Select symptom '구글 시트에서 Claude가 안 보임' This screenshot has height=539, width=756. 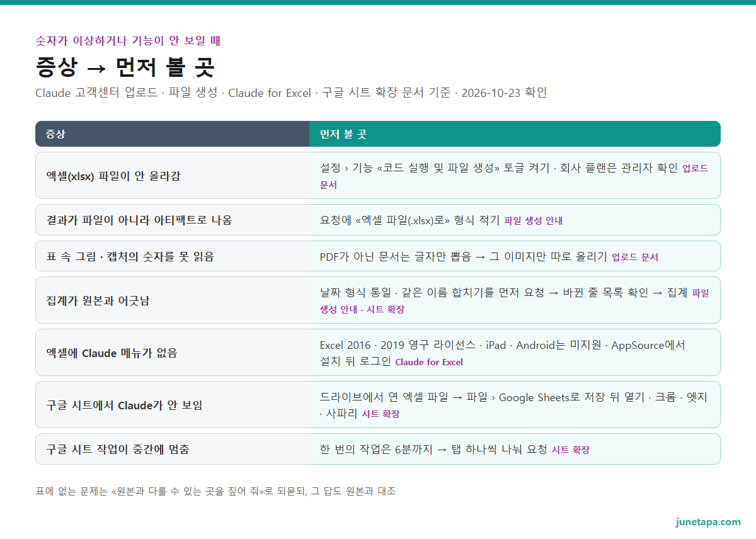125,405
